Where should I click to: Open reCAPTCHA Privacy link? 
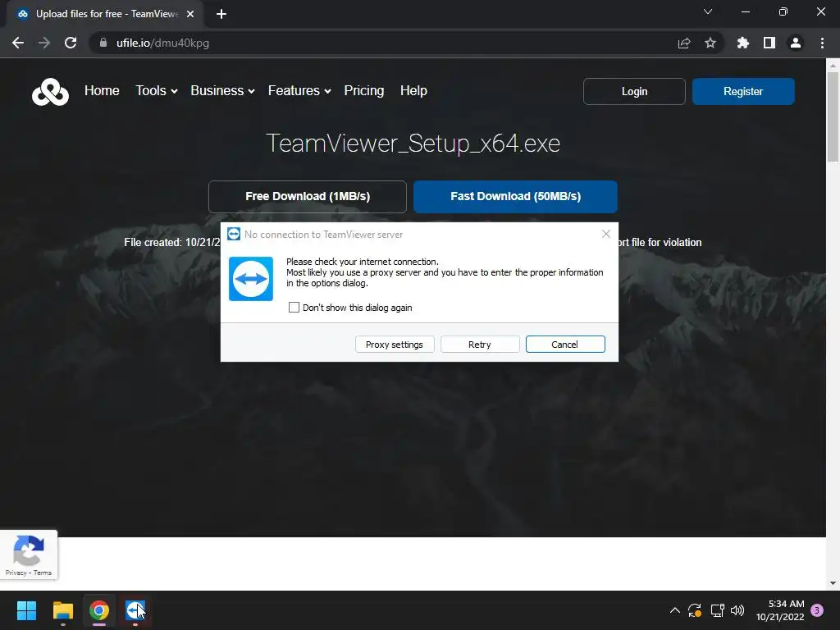coord(16,573)
